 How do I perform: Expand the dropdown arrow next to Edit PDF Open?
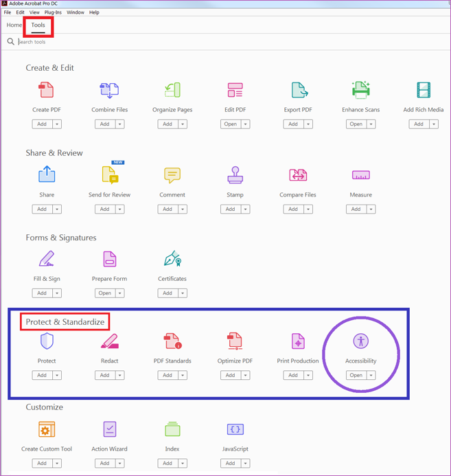(246, 124)
